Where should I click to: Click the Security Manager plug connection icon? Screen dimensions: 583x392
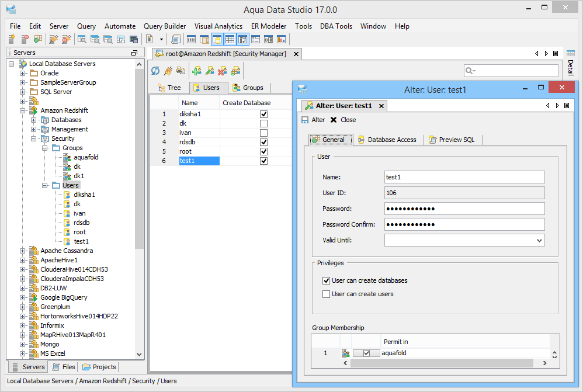[x=168, y=70]
